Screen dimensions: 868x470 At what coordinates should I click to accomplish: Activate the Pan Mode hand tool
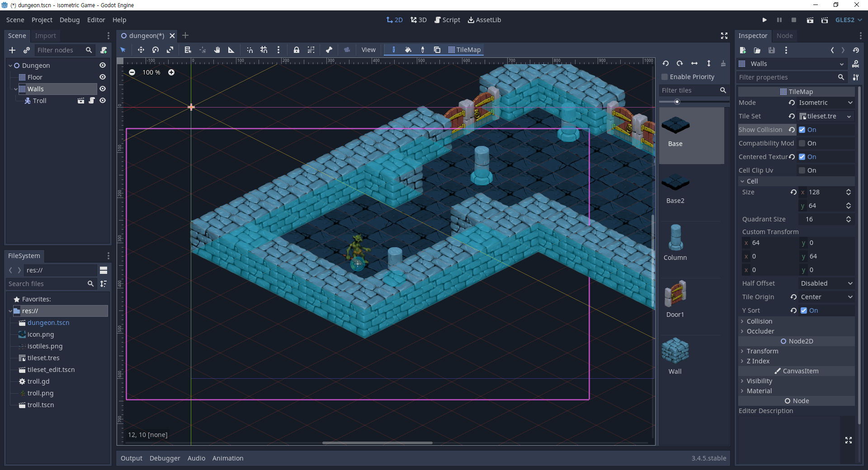(x=217, y=50)
